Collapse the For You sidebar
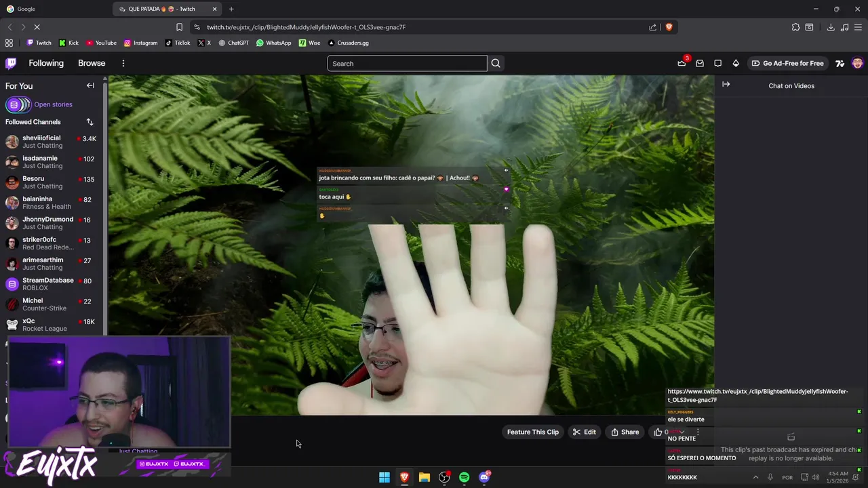The image size is (868, 488). [90, 85]
